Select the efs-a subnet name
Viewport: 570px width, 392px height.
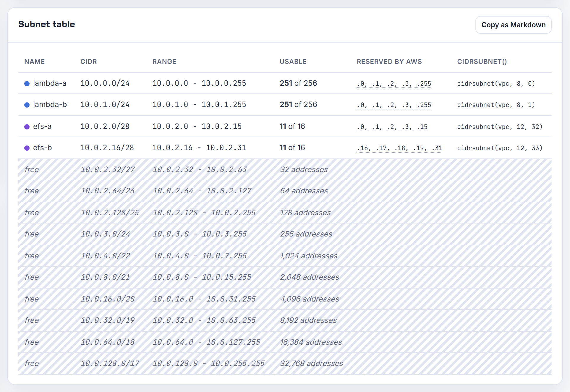pyautogui.click(x=42, y=127)
